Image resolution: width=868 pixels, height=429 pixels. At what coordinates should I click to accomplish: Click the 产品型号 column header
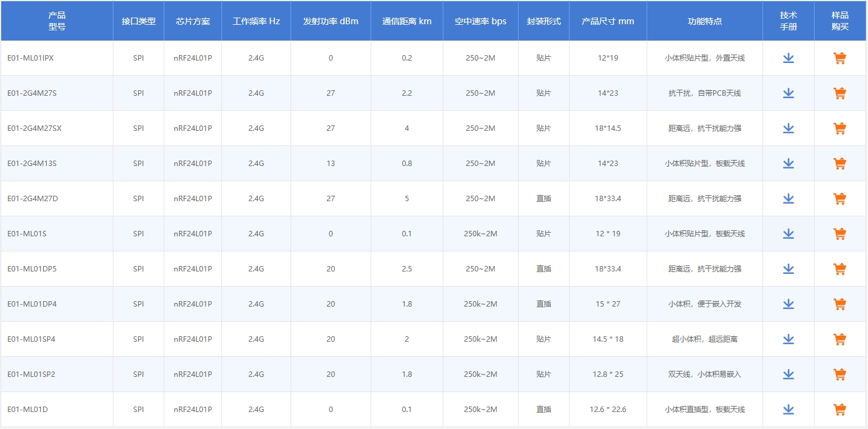click(56, 21)
